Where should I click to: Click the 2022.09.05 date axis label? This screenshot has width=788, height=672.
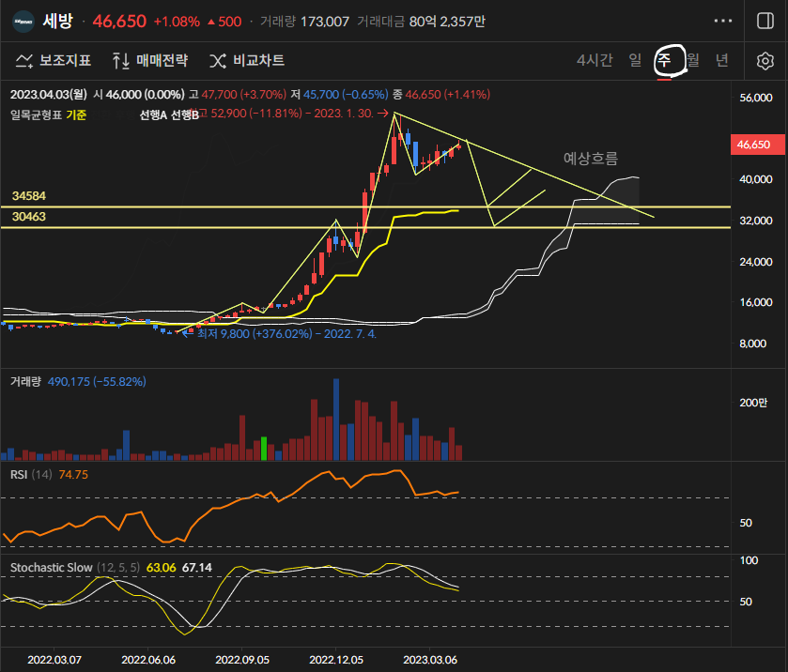point(242,660)
